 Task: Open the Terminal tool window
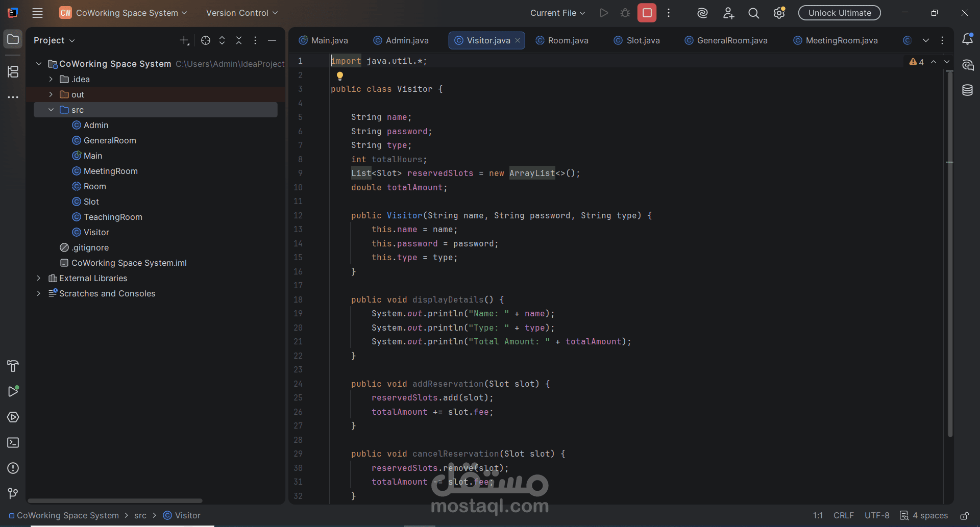click(x=13, y=442)
